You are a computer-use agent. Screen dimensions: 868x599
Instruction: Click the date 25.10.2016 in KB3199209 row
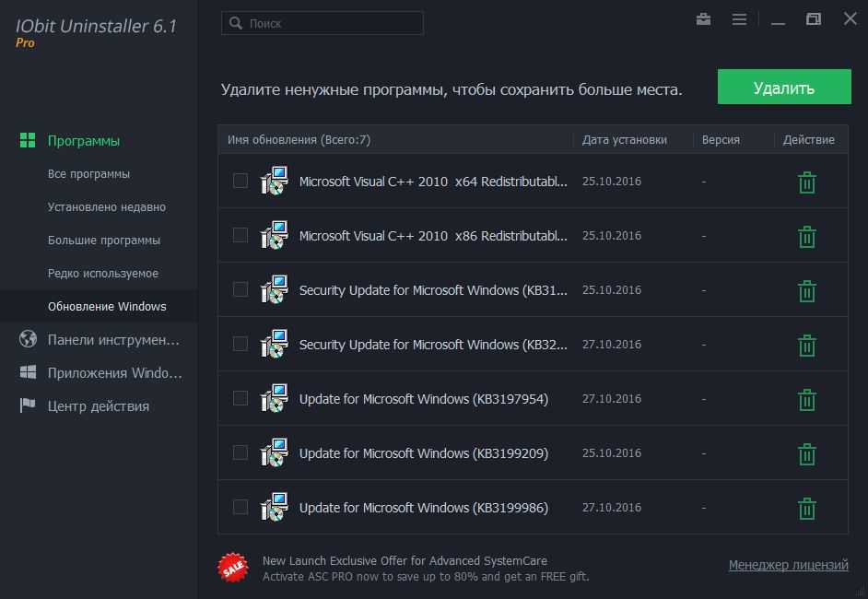(611, 452)
